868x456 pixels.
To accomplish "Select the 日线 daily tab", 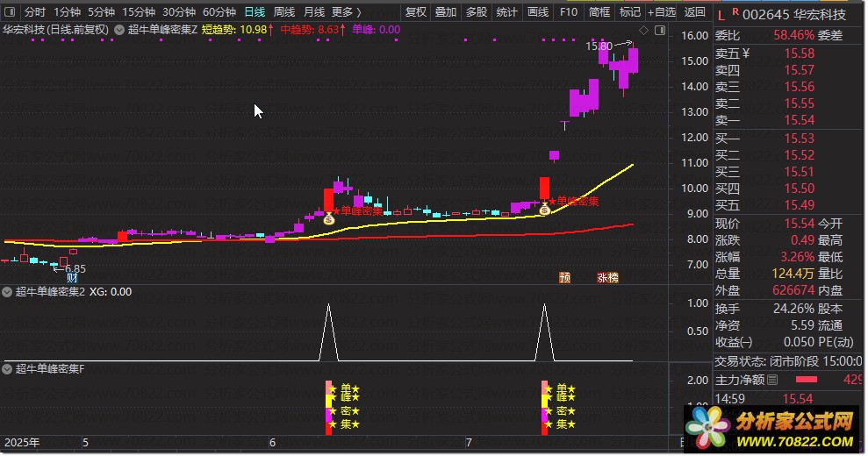I will [x=255, y=11].
